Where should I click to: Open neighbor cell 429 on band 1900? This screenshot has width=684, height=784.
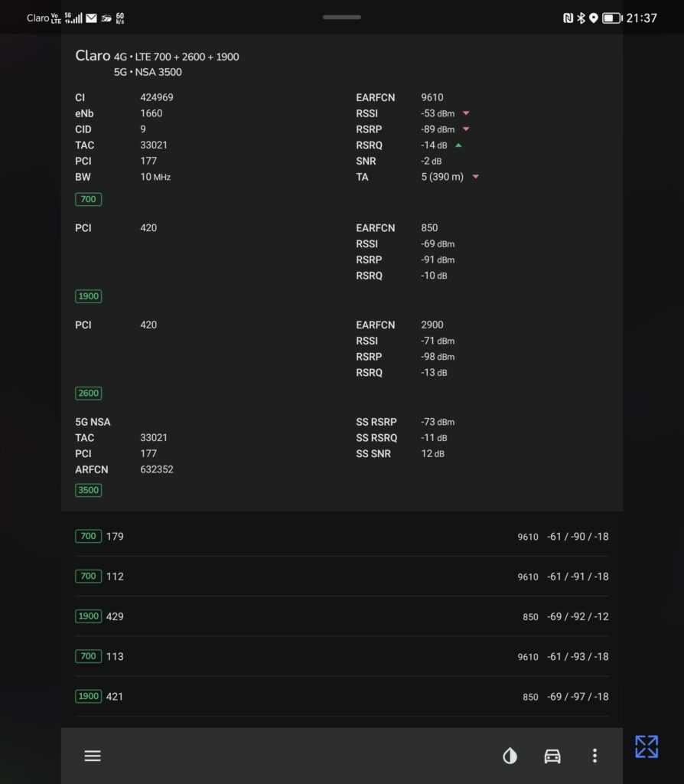coord(342,616)
